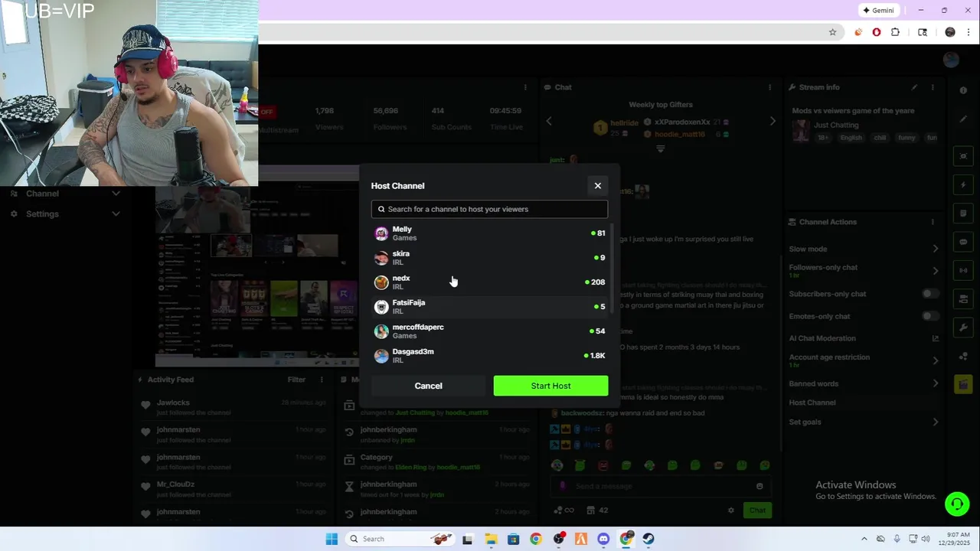Image resolution: width=980 pixels, height=551 pixels.
Task: Open the emoji picker in chat input
Action: pyautogui.click(x=759, y=486)
